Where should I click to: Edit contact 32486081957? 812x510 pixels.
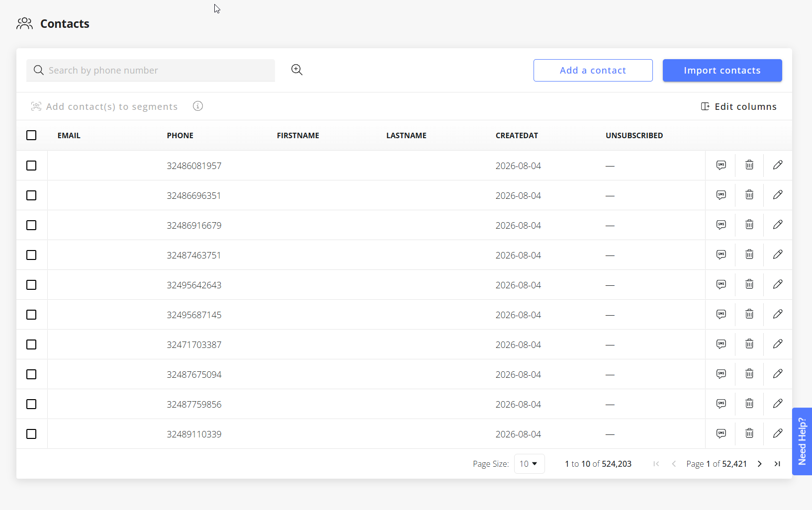point(778,165)
